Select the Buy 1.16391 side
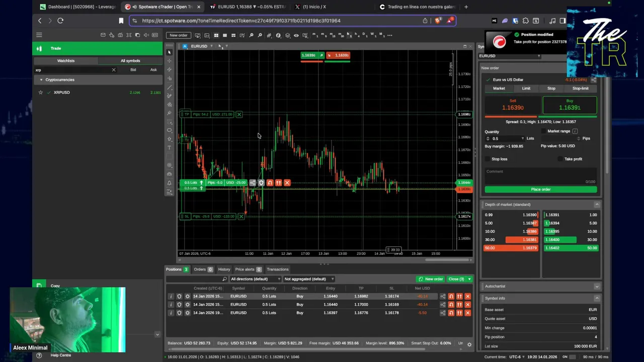 click(x=570, y=105)
